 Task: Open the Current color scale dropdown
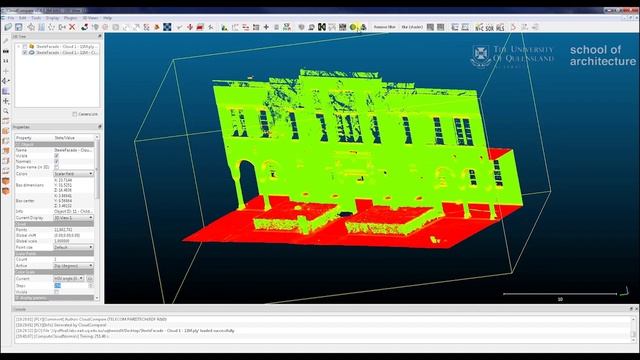coord(69,278)
